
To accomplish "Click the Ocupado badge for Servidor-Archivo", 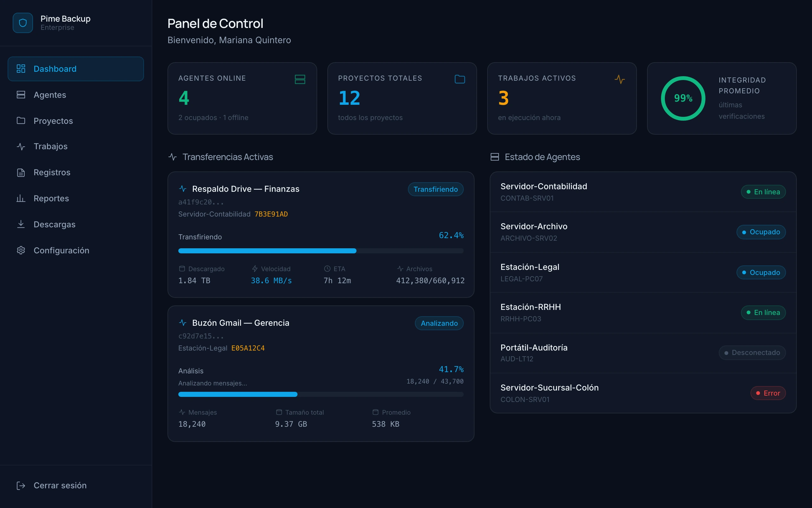I will (761, 232).
